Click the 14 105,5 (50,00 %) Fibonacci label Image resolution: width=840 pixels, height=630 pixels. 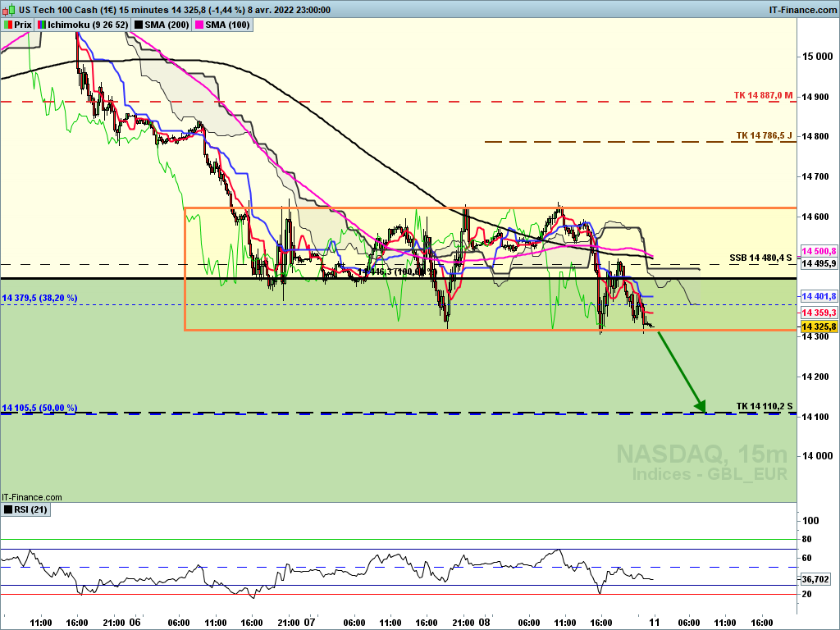click(39, 408)
